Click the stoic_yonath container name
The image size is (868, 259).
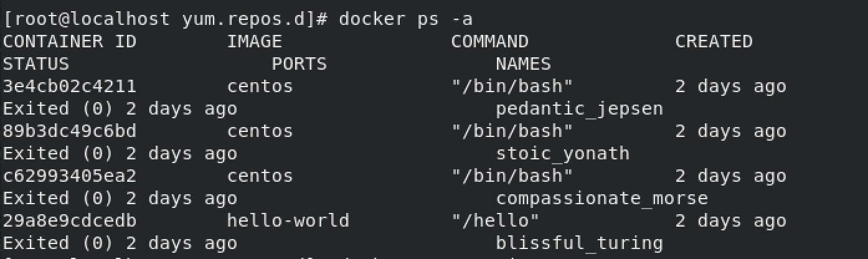point(562,153)
